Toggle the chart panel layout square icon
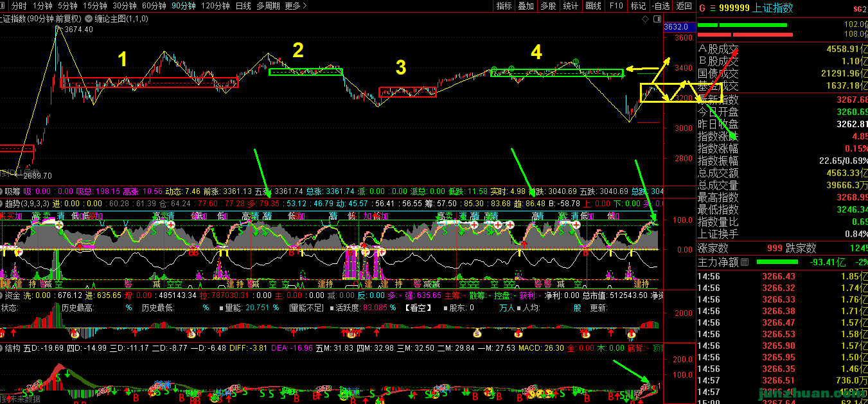The height and width of the screenshot is (404, 868). click(x=657, y=19)
